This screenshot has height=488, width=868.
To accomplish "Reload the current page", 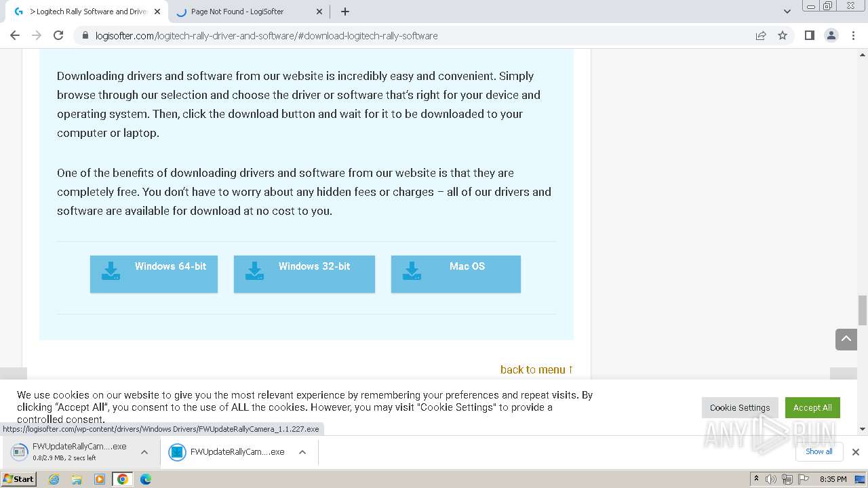I will [58, 35].
